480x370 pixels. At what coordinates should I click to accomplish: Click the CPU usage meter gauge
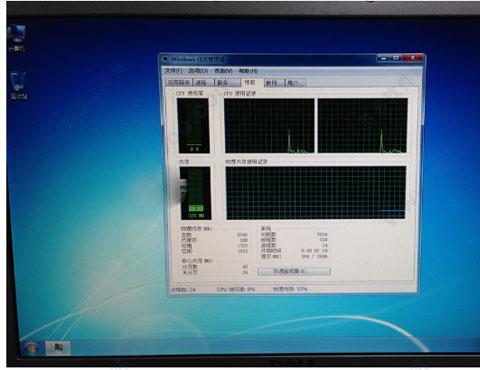pos(193,126)
